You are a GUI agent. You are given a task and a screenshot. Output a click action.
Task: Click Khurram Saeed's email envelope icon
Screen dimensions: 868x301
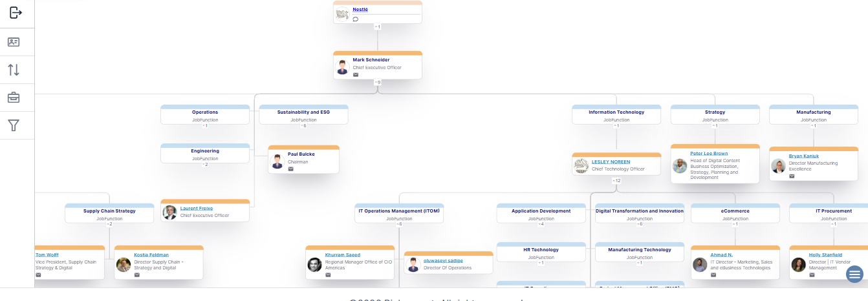coord(328,275)
